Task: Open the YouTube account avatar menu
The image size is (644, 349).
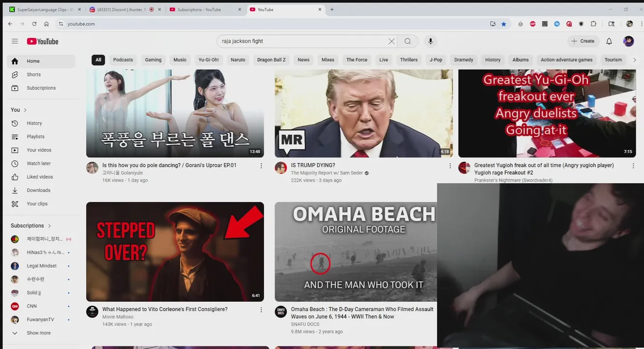Action: pyautogui.click(x=628, y=41)
